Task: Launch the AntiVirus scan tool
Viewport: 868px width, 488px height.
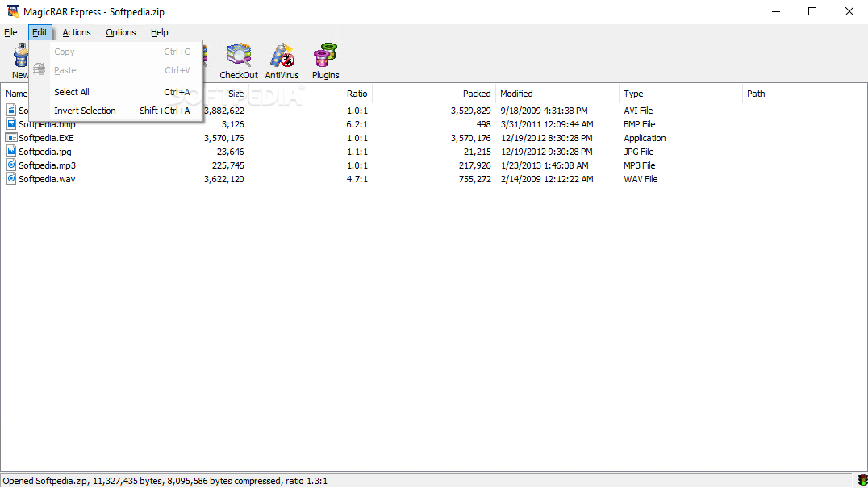Action: pyautogui.click(x=282, y=60)
